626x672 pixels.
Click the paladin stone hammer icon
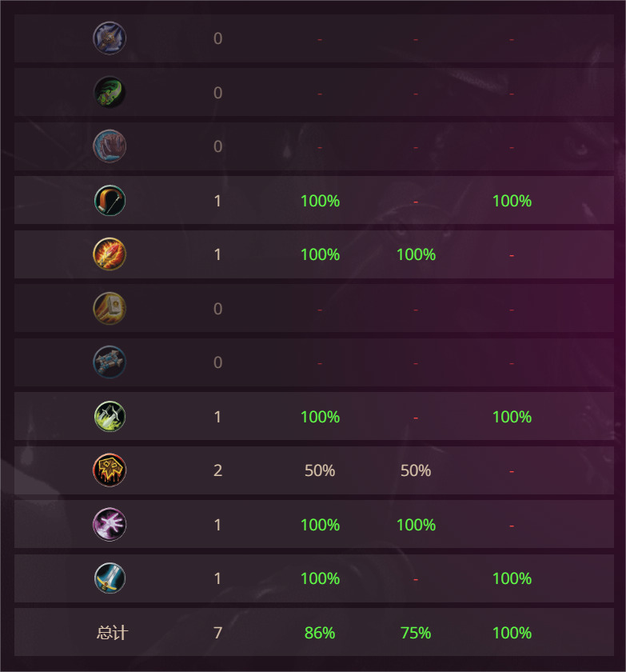pos(110,308)
